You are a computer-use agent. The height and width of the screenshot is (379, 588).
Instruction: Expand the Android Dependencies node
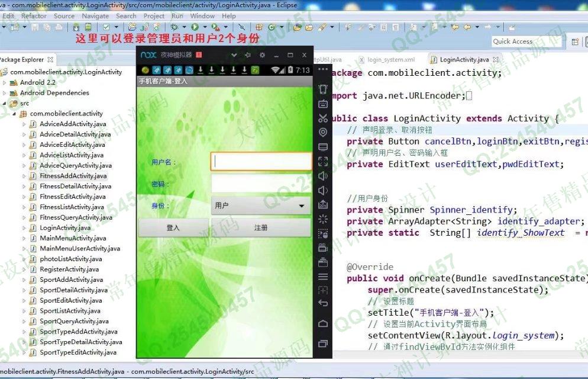(x=5, y=93)
